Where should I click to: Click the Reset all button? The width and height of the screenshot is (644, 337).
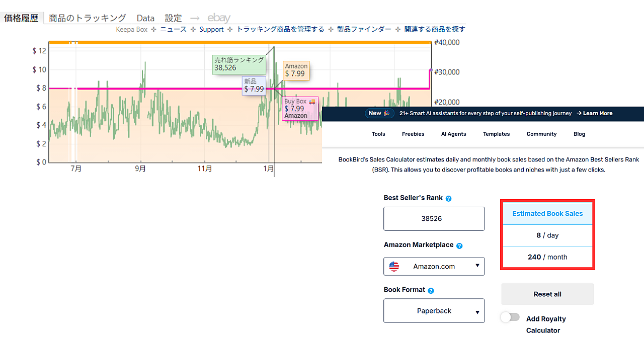tap(547, 294)
